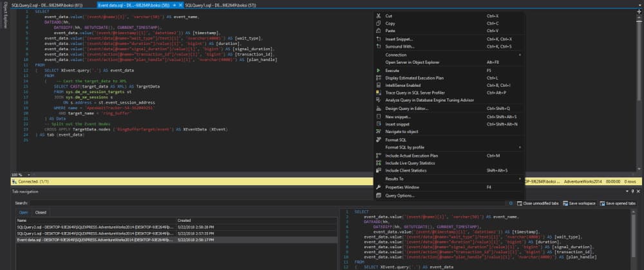The width and height of the screenshot is (644, 270).
Task: Click the Connected status icon
Action: [14, 181]
